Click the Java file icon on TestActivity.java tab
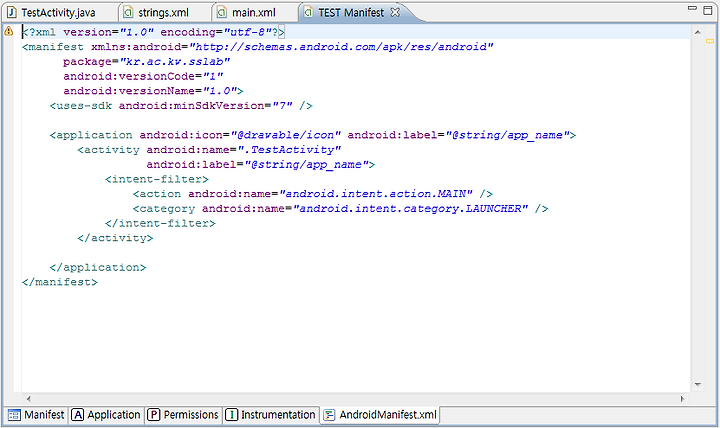This screenshot has width=720, height=428. click(11, 12)
